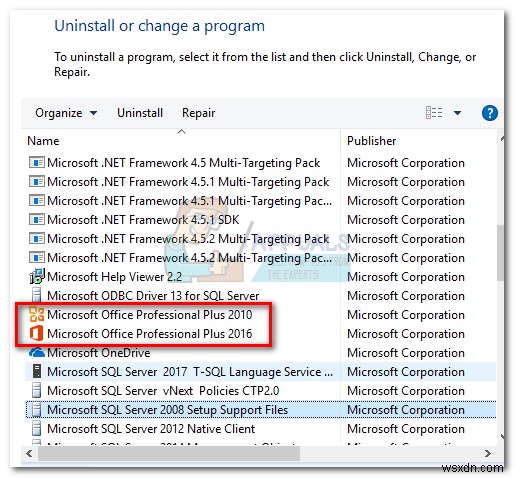Click the sort arrow above Name column
Viewport: 515px width, 478px height.
click(181, 132)
